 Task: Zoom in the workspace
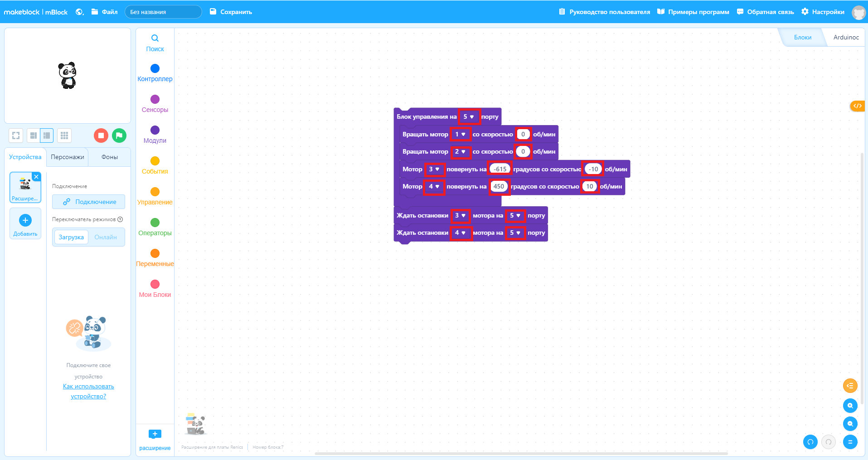(x=850, y=406)
